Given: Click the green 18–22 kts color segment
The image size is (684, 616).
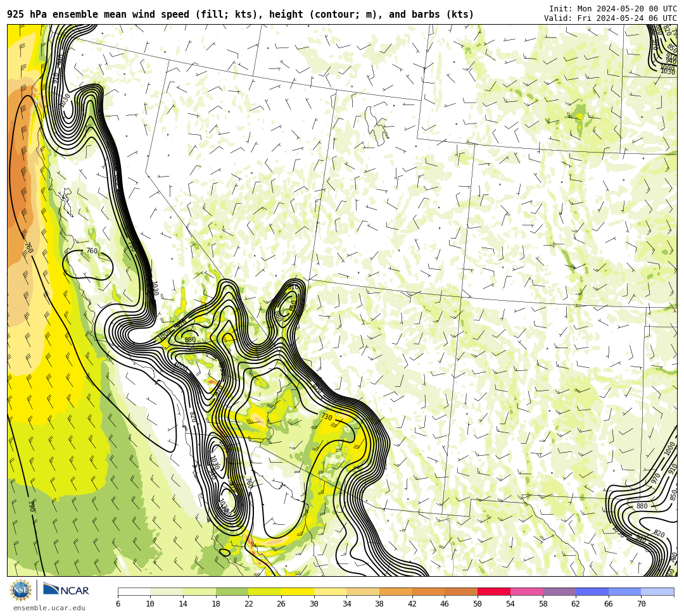Looking at the screenshot, I should 232,591.
